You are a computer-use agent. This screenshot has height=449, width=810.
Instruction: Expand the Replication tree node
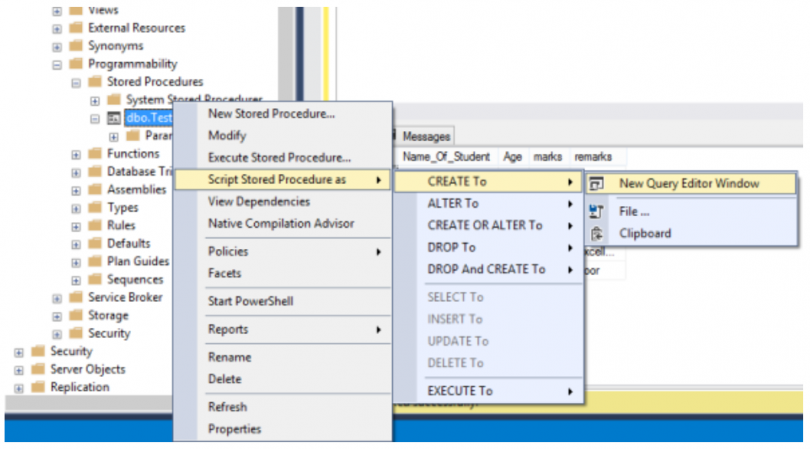[19, 387]
